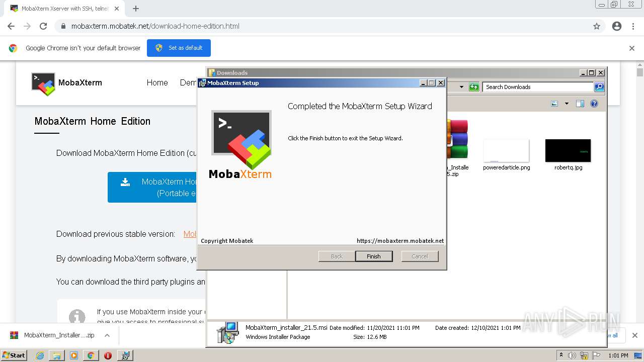Click the Set as default button
This screenshot has height=362, width=644.
179,48
